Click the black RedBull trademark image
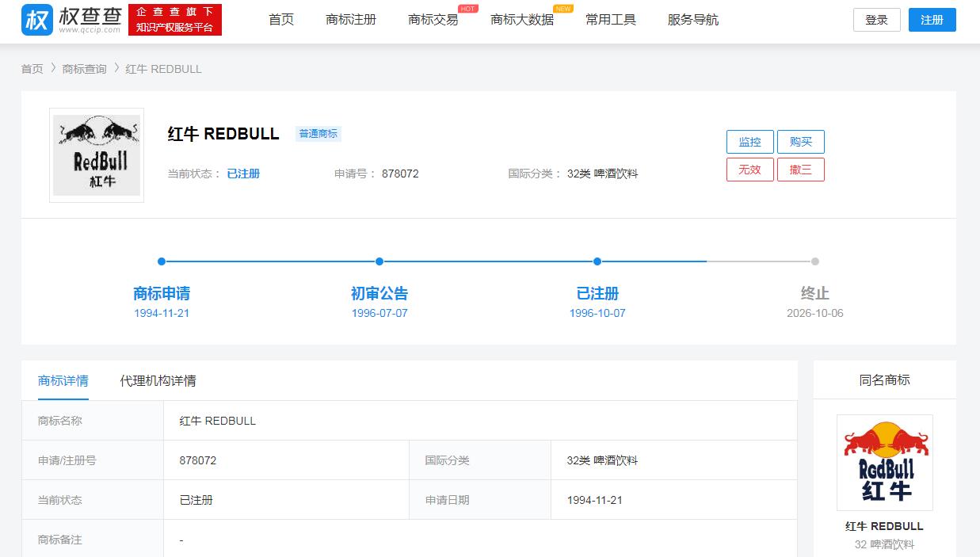This screenshot has height=557, width=980. 97,155
